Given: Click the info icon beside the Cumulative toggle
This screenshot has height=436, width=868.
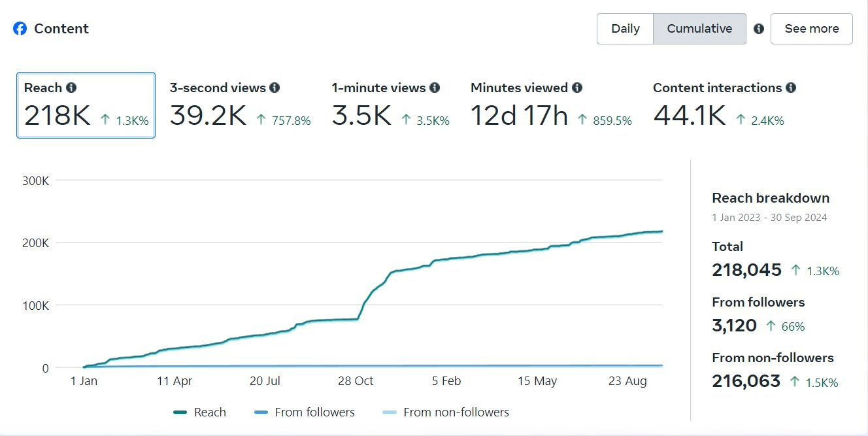Looking at the screenshot, I should coord(759,29).
